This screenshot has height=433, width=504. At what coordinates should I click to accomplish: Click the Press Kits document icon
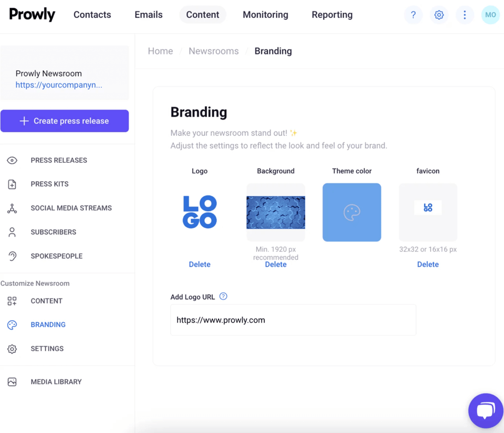point(12,184)
